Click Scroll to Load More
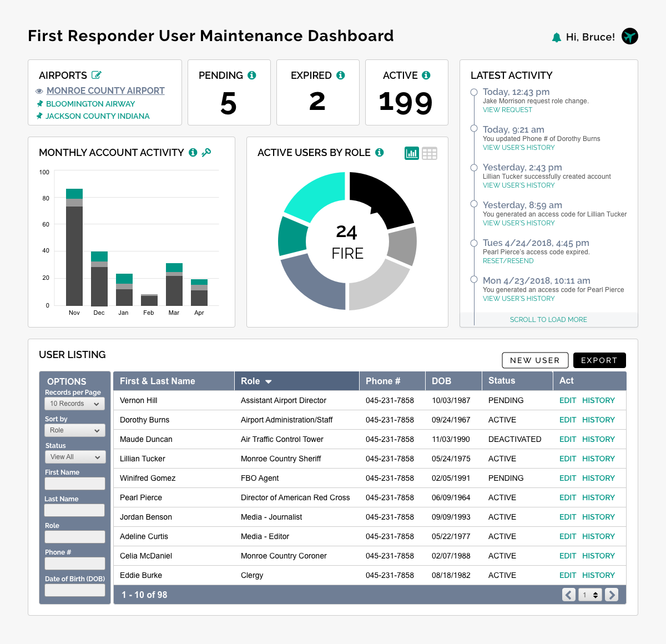 [548, 320]
